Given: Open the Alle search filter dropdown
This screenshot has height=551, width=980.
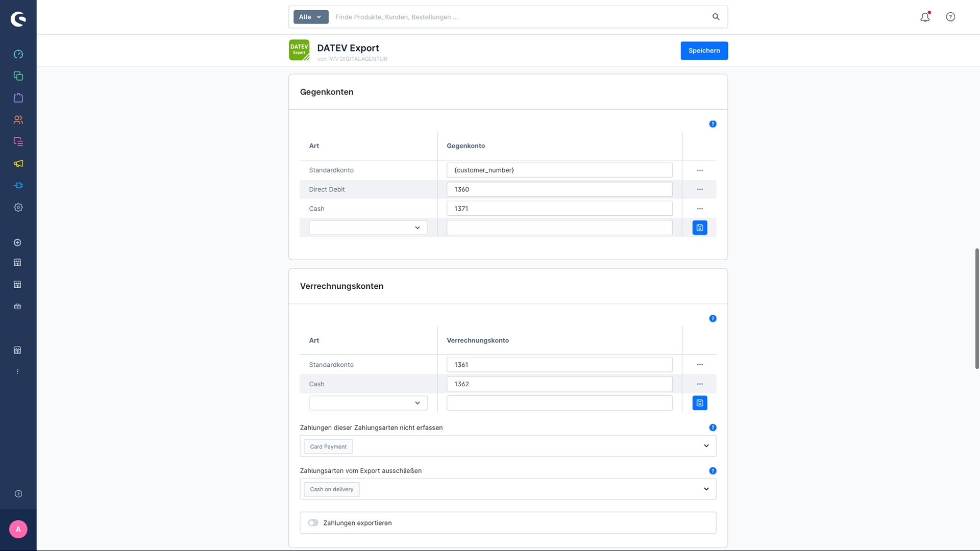Looking at the screenshot, I should [x=311, y=17].
